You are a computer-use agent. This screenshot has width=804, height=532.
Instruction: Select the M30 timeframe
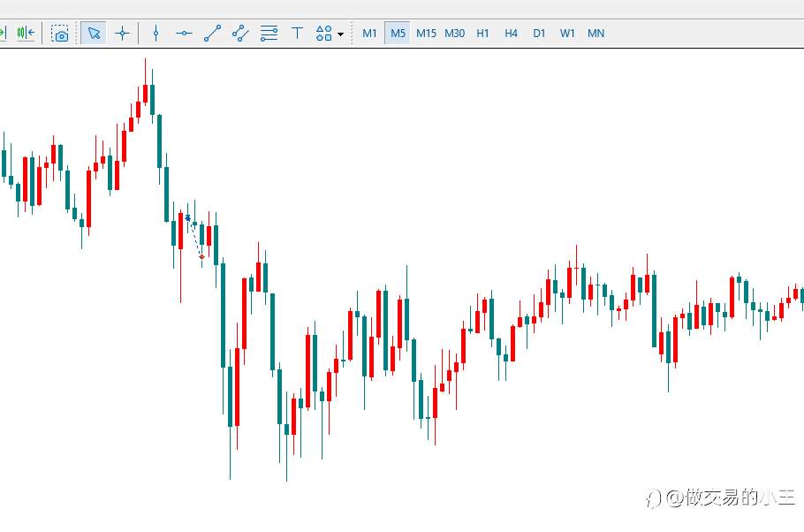454,34
